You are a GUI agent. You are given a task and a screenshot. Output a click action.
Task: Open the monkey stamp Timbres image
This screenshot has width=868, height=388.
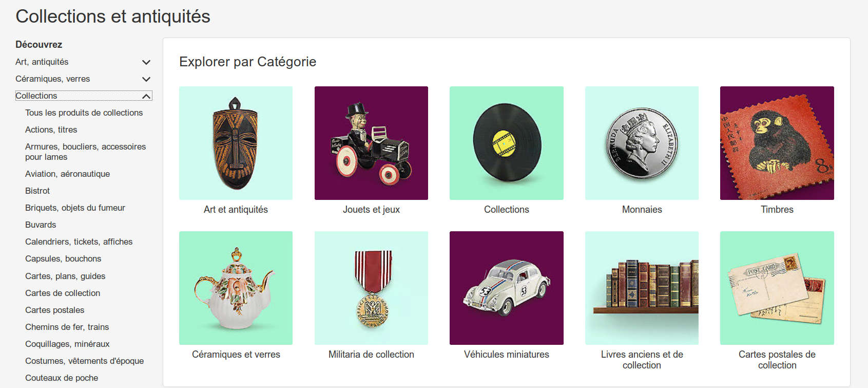click(x=777, y=143)
